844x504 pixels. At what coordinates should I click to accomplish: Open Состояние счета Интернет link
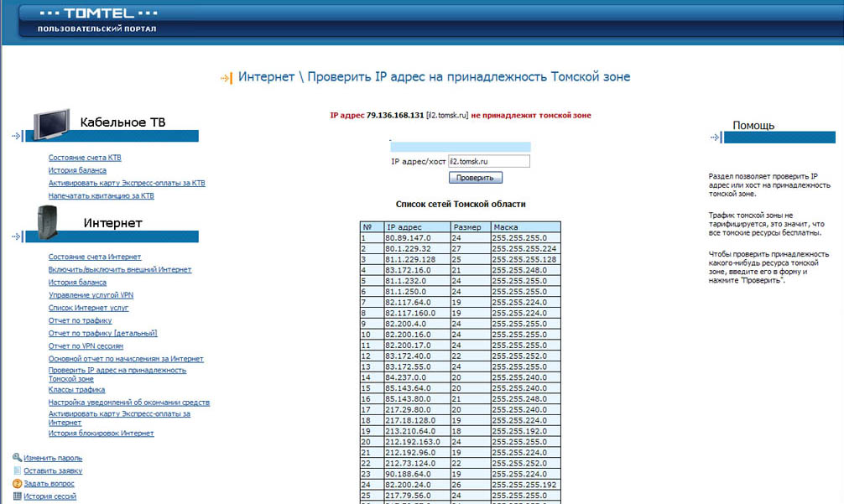point(94,257)
